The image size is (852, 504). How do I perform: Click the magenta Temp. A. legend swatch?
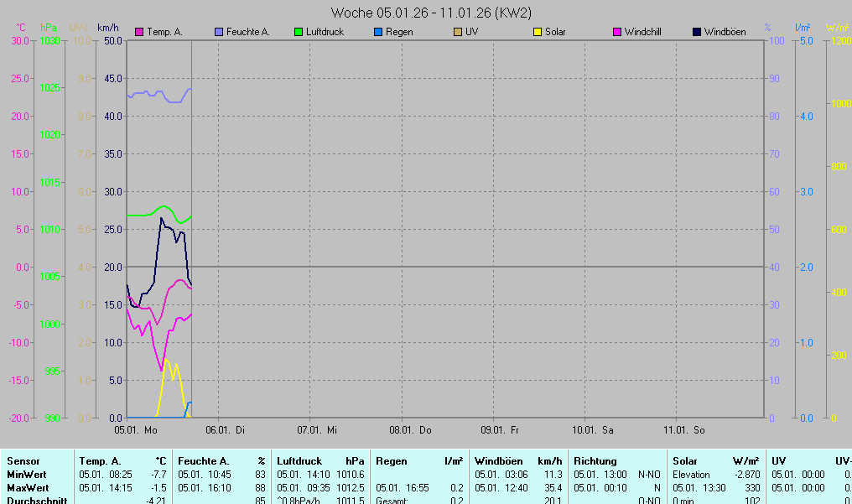[x=139, y=33]
